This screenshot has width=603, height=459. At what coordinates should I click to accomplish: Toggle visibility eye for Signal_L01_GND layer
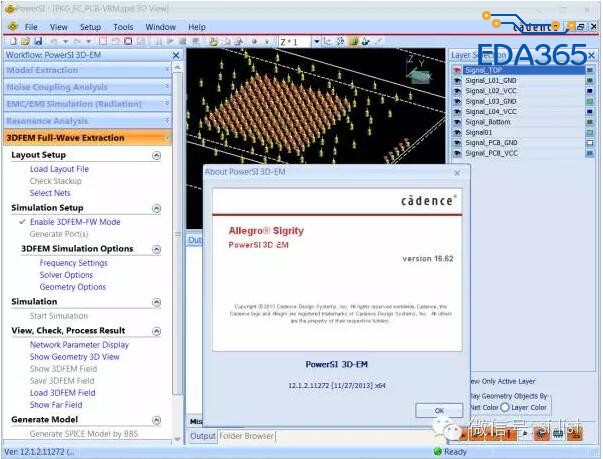pyautogui.click(x=457, y=80)
